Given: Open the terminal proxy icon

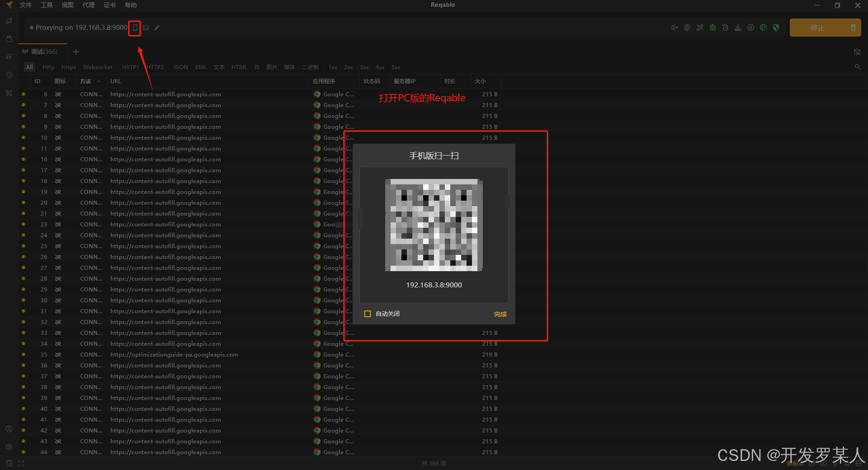Looking at the screenshot, I should tap(146, 28).
